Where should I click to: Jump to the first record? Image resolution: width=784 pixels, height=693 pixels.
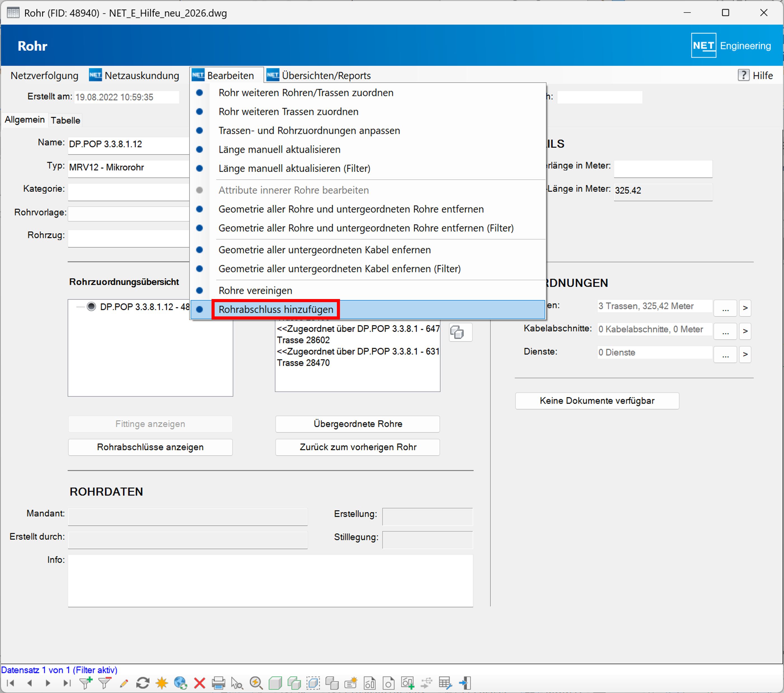click(11, 683)
